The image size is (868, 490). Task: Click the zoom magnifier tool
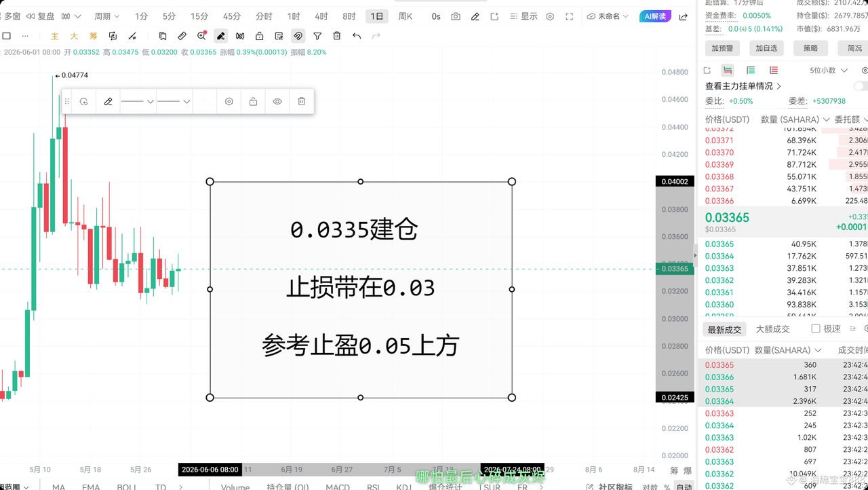click(201, 36)
